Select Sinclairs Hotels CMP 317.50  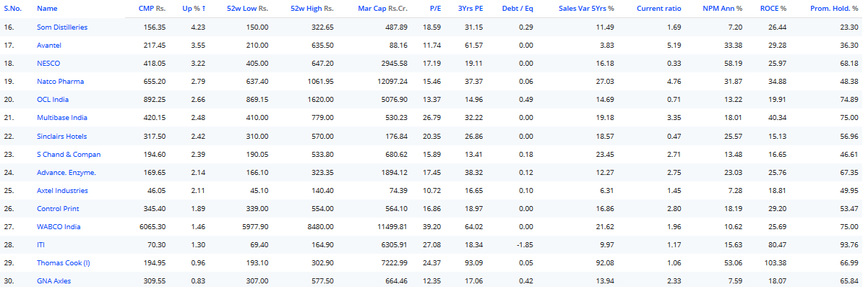point(155,136)
